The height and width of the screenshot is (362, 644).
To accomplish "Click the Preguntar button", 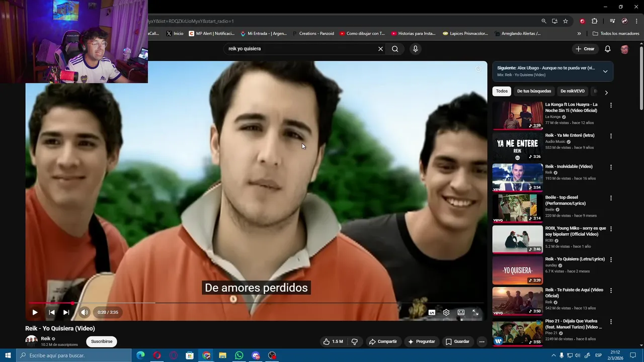I will click(x=422, y=341).
